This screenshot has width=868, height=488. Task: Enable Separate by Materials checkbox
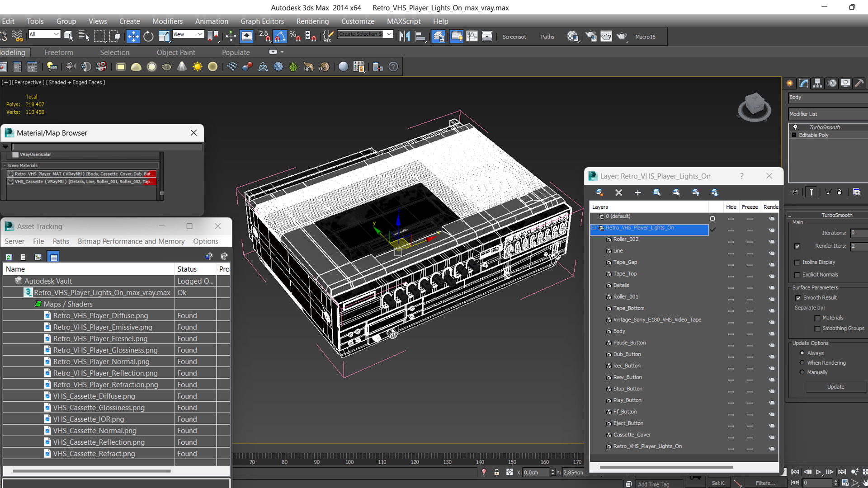(x=817, y=318)
